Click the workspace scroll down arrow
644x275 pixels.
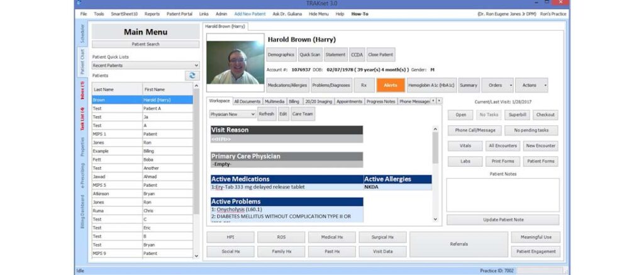pyautogui.click(x=435, y=220)
